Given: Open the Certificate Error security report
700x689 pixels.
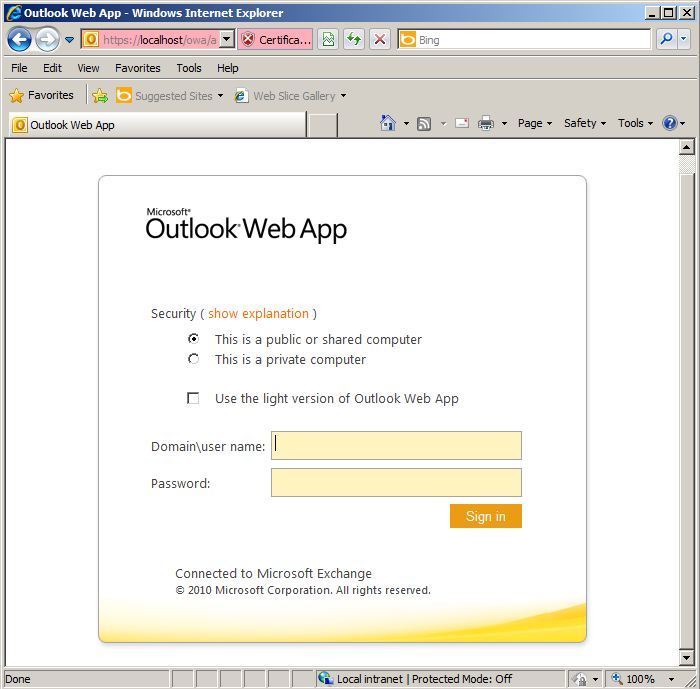Looking at the screenshot, I should (x=275, y=40).
